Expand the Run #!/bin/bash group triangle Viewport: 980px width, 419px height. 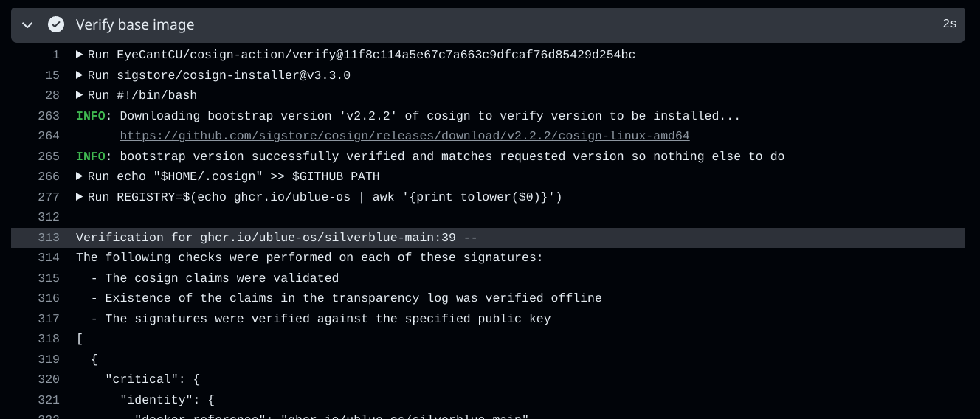coord(80,95)
